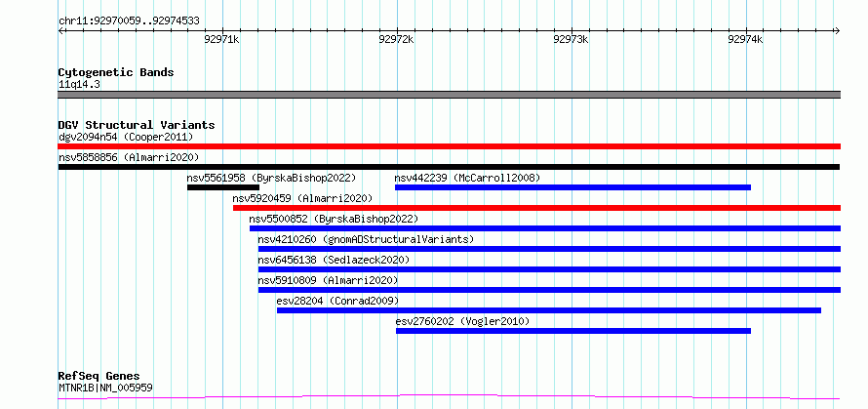Click the ruler's left arrowhead

[x=60, y=30]
